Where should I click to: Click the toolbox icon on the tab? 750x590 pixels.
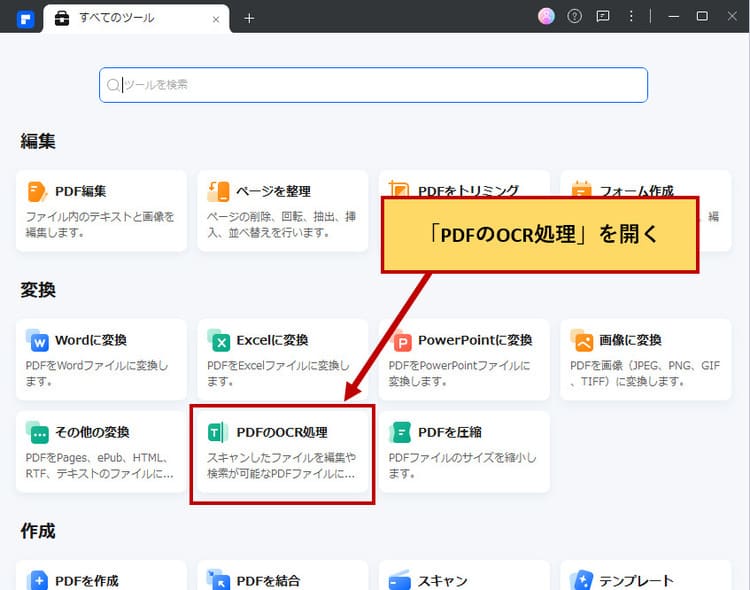pos(62,18)
